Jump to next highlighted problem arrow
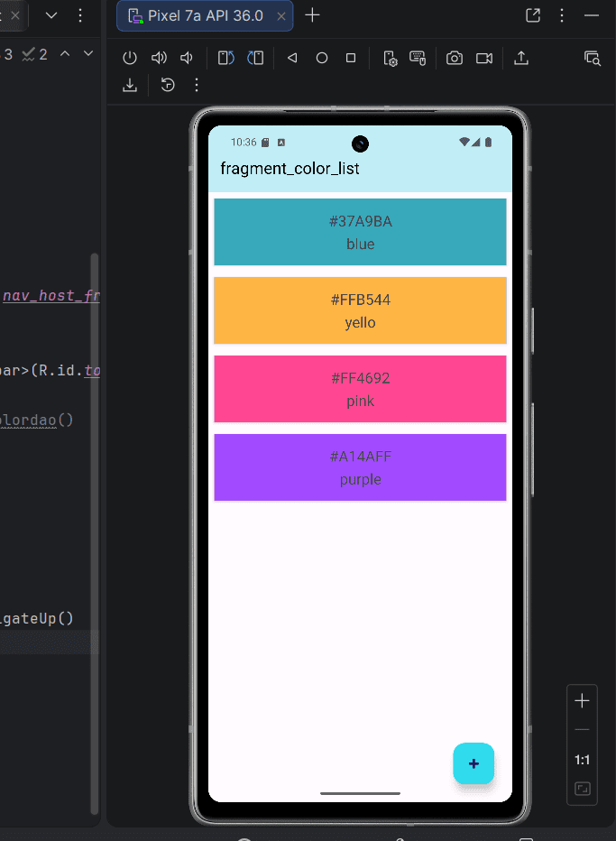 88,54
